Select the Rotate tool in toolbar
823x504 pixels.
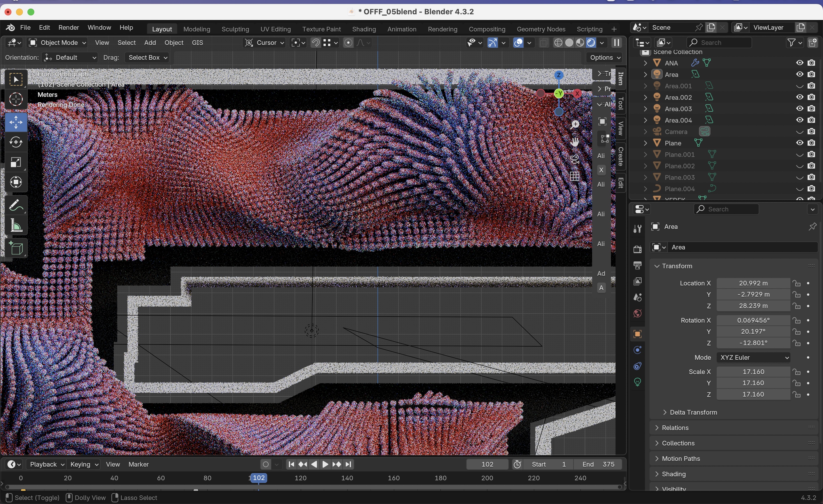point(16,142)
